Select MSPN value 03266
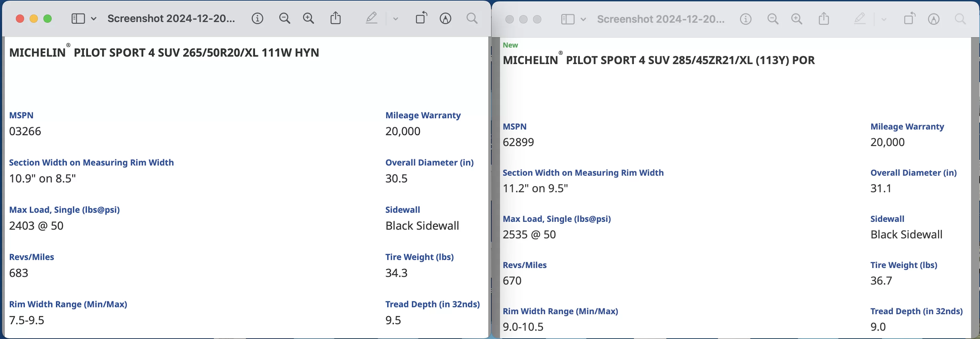Screen dimensions: 980x339 pos(25,131)
